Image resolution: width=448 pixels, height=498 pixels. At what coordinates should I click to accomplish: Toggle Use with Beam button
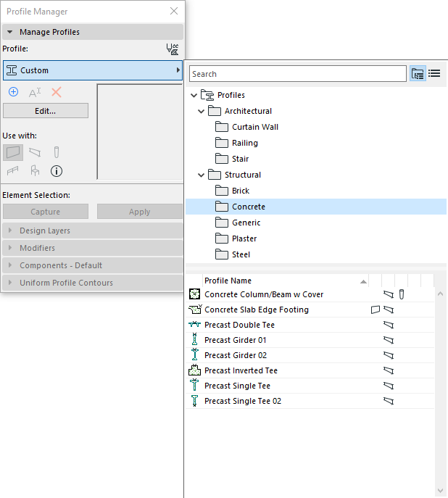[35, 152]
